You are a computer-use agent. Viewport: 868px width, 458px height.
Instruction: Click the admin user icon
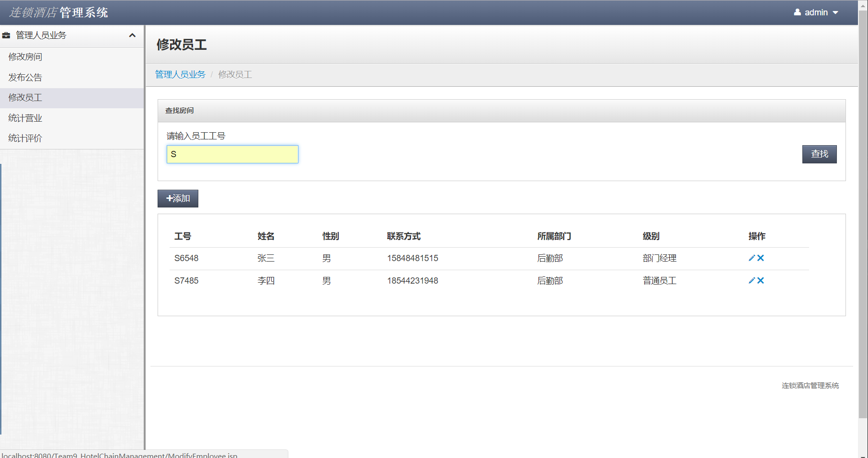797,12
